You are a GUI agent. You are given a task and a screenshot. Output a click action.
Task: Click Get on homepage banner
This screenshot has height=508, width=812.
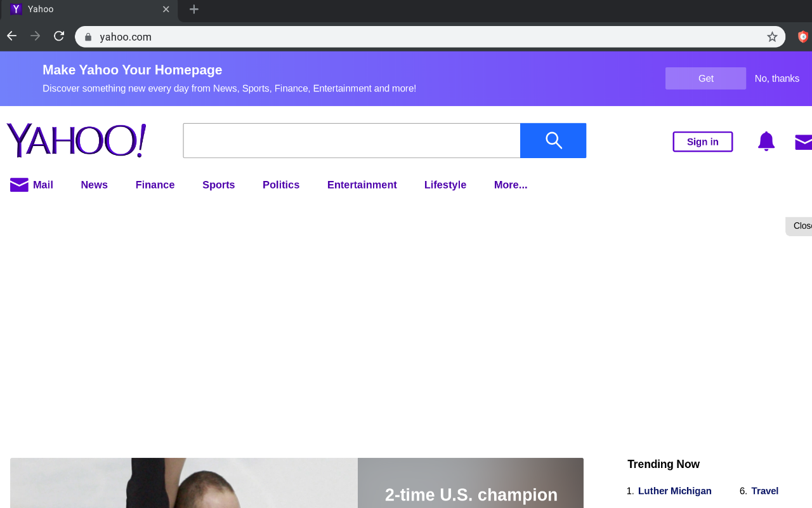point(705,79)
